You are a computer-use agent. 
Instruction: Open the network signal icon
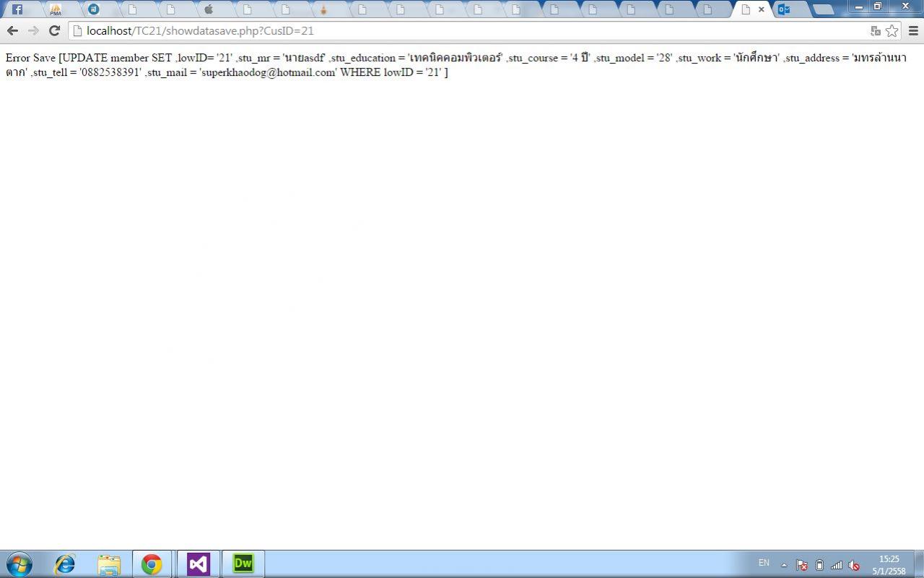[837, 565]
